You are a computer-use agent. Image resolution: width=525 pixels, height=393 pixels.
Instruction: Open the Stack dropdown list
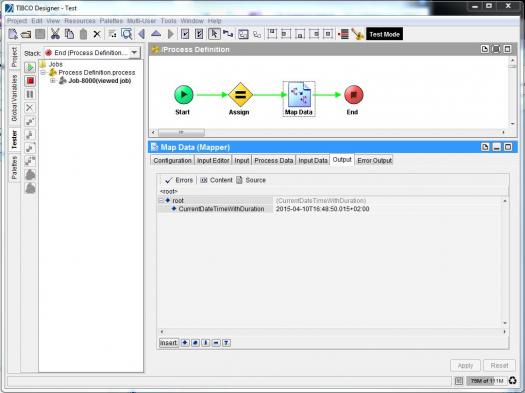coord(134,53)
